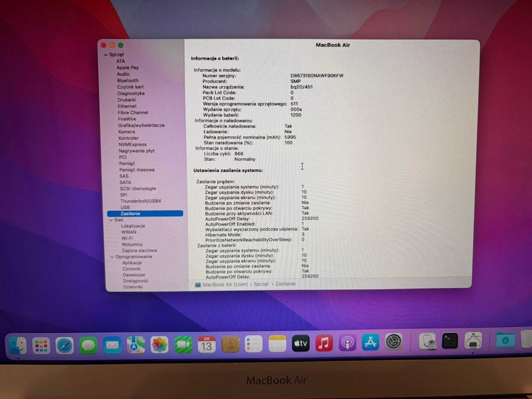Click the laptop icon in path bar
This screenshot has width=532, height=399.
pos(197,284)
